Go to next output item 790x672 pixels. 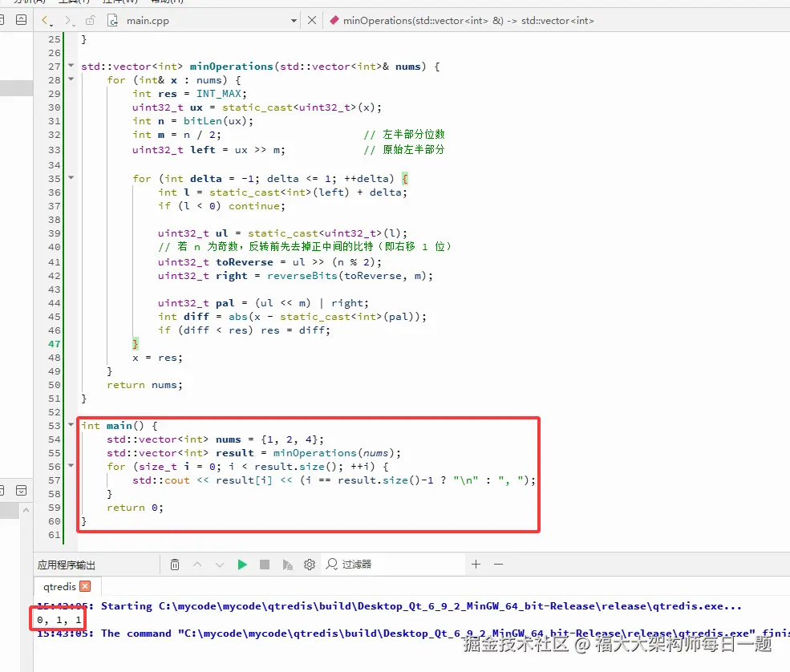pyautogui.click(x=220, y=565)
